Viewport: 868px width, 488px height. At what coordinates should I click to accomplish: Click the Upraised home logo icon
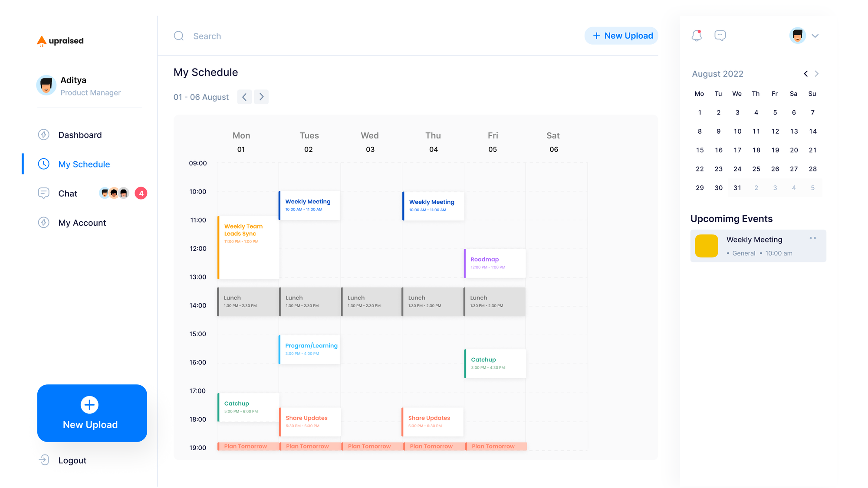[x=43, y=40]
